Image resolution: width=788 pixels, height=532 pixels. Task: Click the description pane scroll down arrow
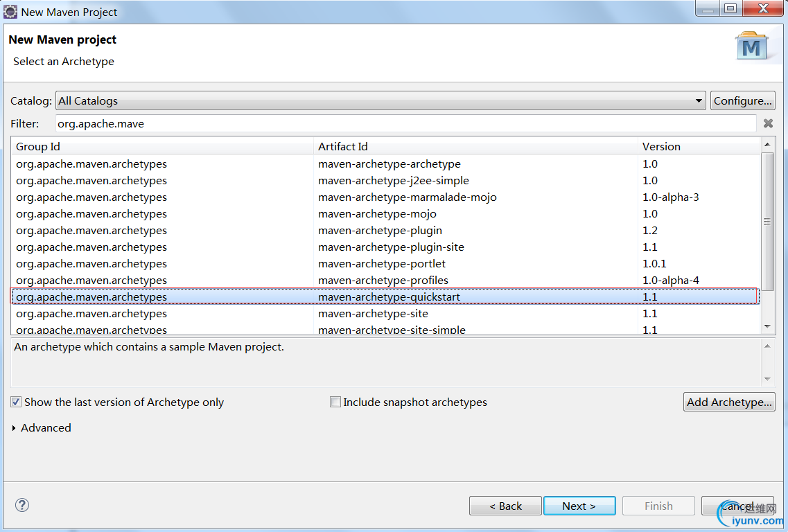click(767, 379)
